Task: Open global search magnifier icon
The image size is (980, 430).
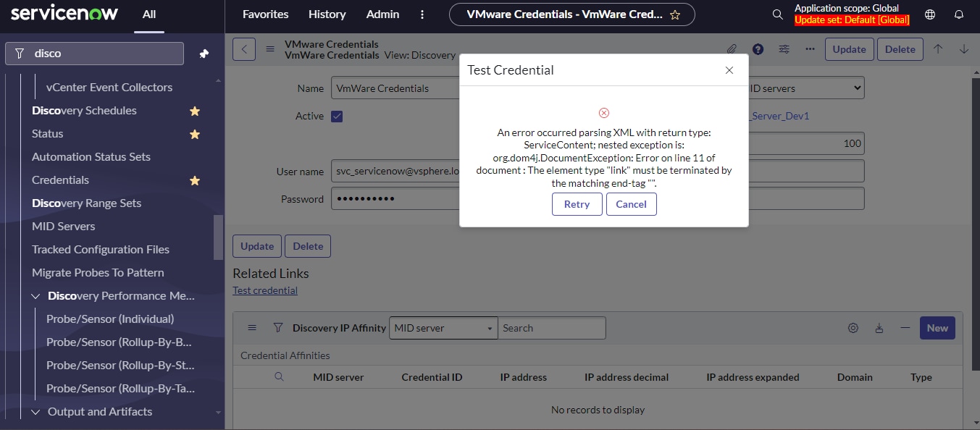Action: coord(777,14)
